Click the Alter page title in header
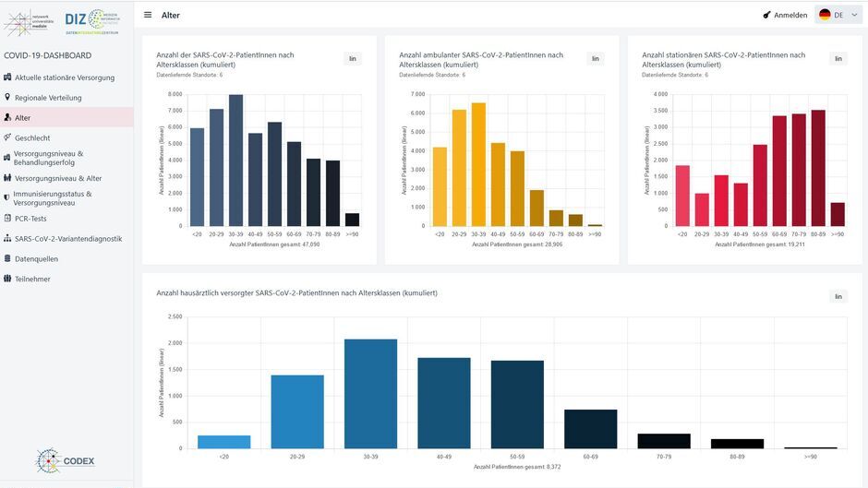868x488 pixels. [171, 15]
